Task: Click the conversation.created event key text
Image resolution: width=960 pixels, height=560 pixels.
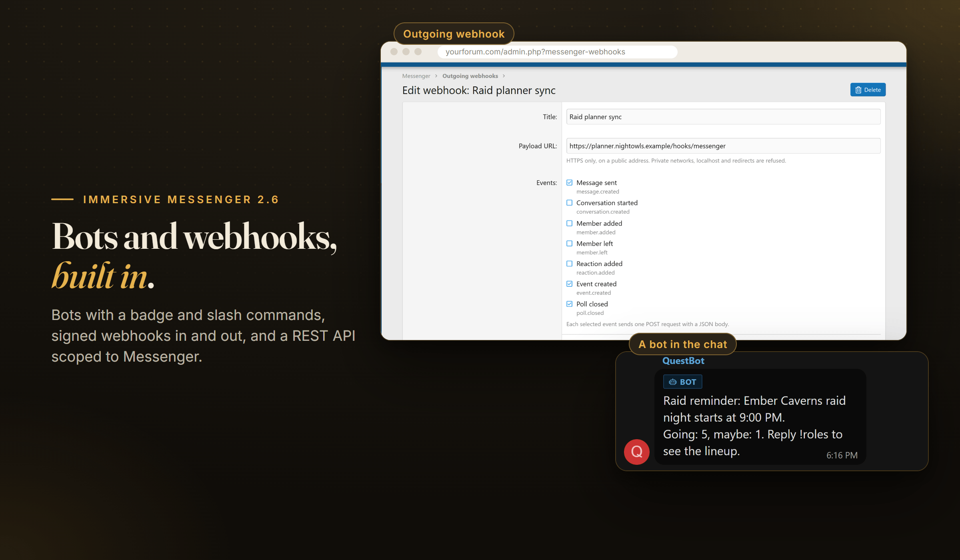Action: (603, 212)
